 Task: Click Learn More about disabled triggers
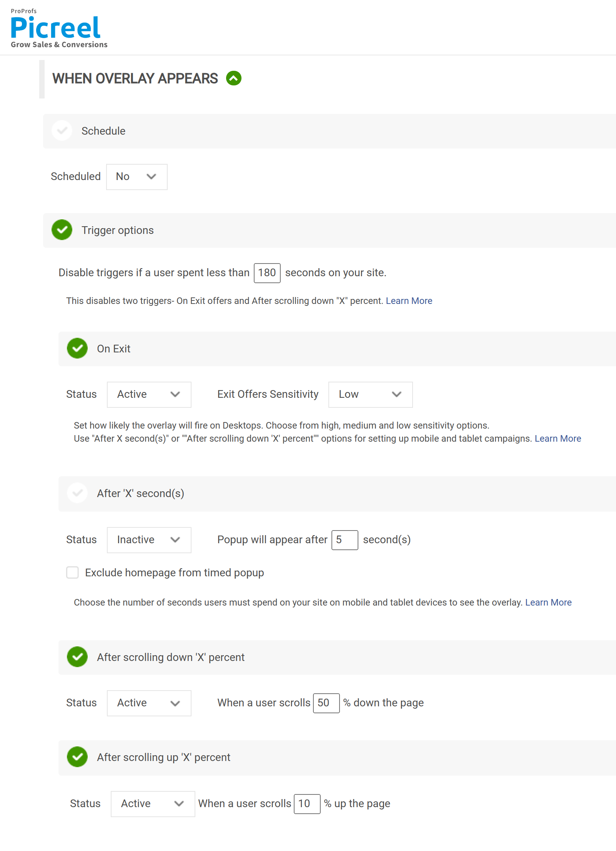click(409, 300)
